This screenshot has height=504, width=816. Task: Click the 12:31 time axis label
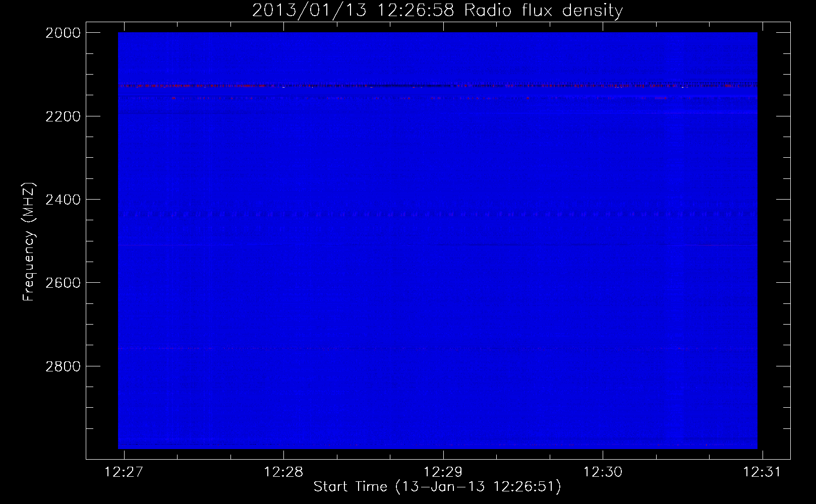click(x=762, y=472)
